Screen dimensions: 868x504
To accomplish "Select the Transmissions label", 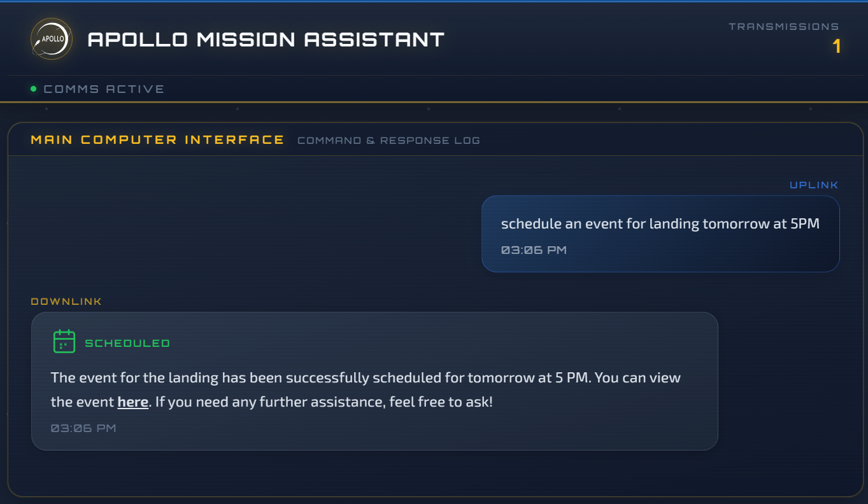I will [x=783, y=27].
